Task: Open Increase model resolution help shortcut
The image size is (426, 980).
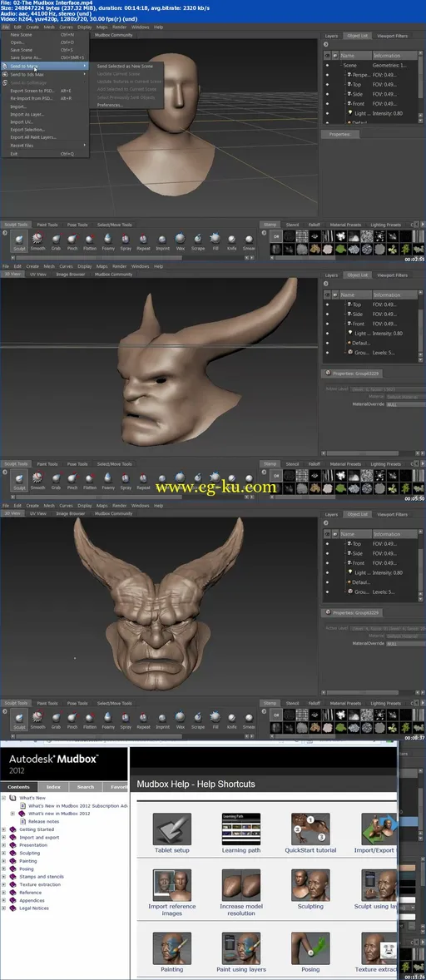Action: (x=241, y=893)
